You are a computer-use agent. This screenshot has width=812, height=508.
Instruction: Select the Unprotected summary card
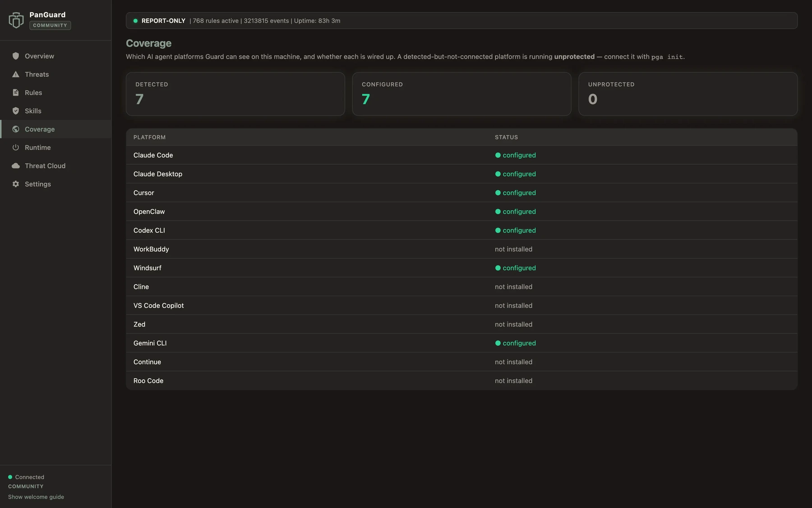click(688, 94)
